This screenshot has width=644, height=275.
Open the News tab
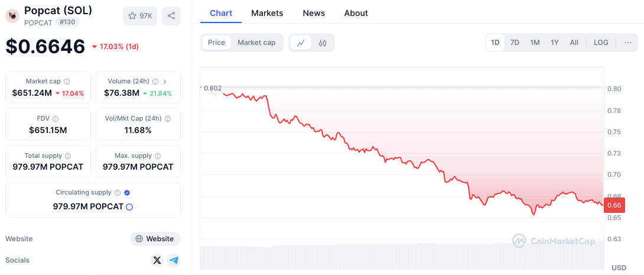tap(314, 13)
